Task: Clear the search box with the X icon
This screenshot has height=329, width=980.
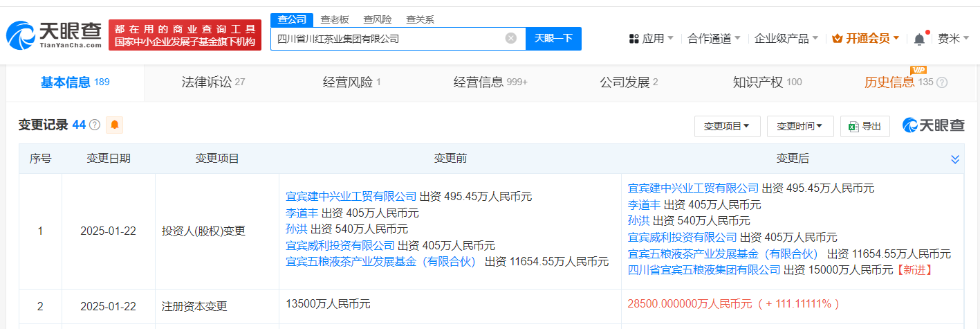Action: click(511, 39)
